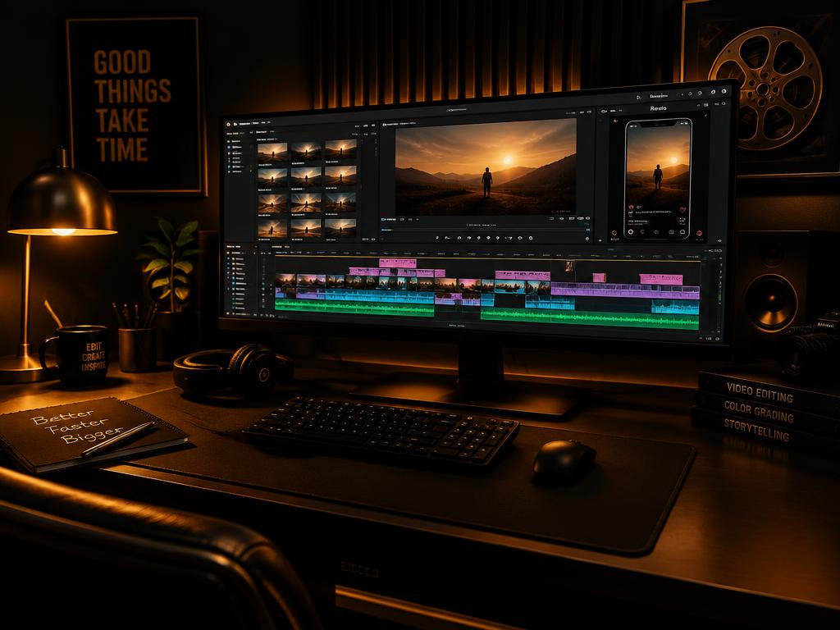Viewport: 840px width, 630px height.
Task: Click the red diamond icon right of the phone mockup
Action: point(699,233)
